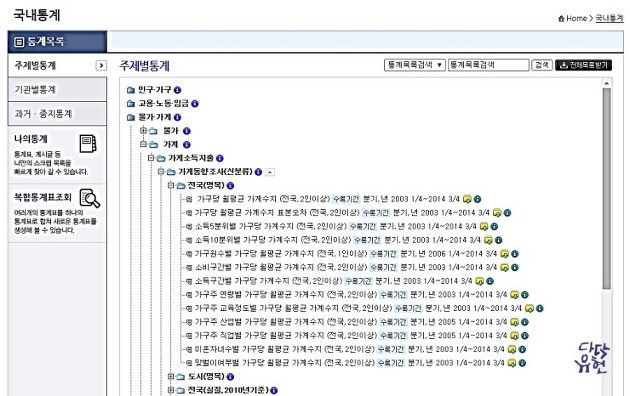Click 나의통계 notebook icon
The width and height of the screenshot is (630, 396).
[x=88, y=144]
